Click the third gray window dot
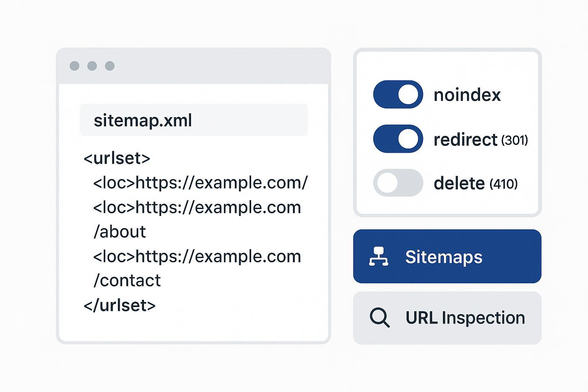This screenshot has height=392, width=588. coord(110,66)
